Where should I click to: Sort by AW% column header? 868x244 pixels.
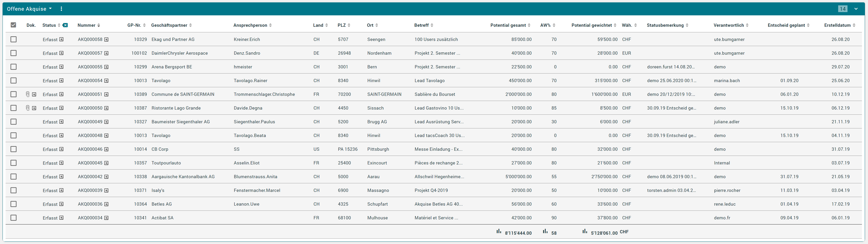click(x=548, y=25)
